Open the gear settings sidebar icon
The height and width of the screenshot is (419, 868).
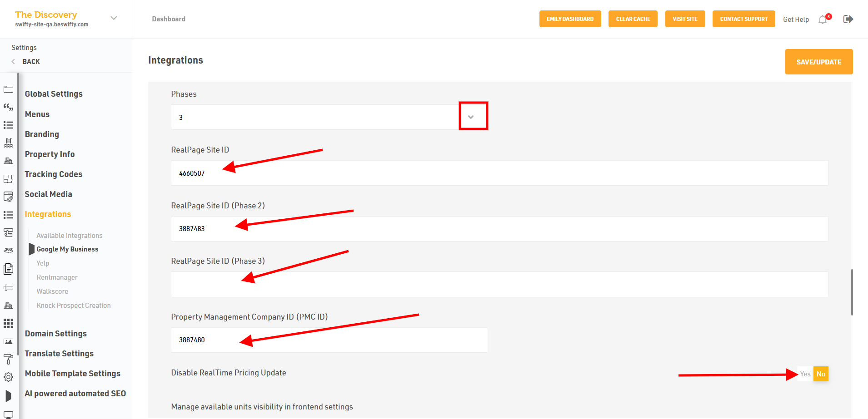pyautogui.click(x=8, y=377)
